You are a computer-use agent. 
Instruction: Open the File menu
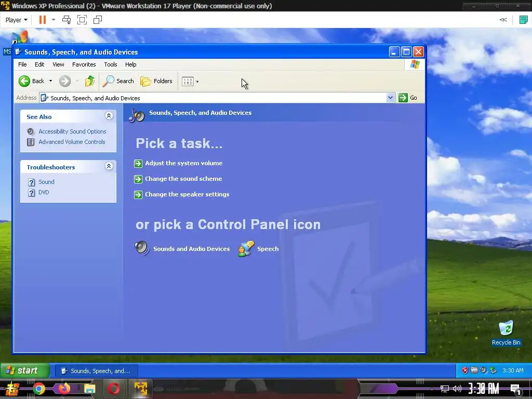[x=22, y=64]
